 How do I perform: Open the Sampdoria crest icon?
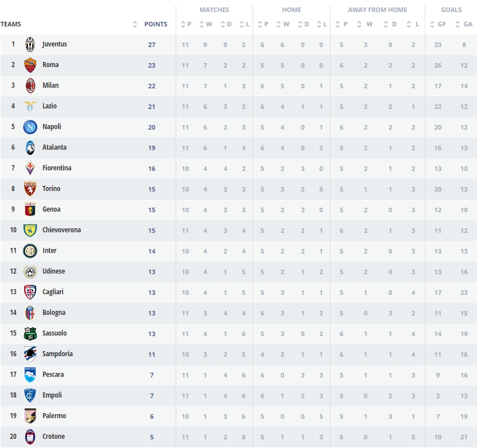coord(30,354)
